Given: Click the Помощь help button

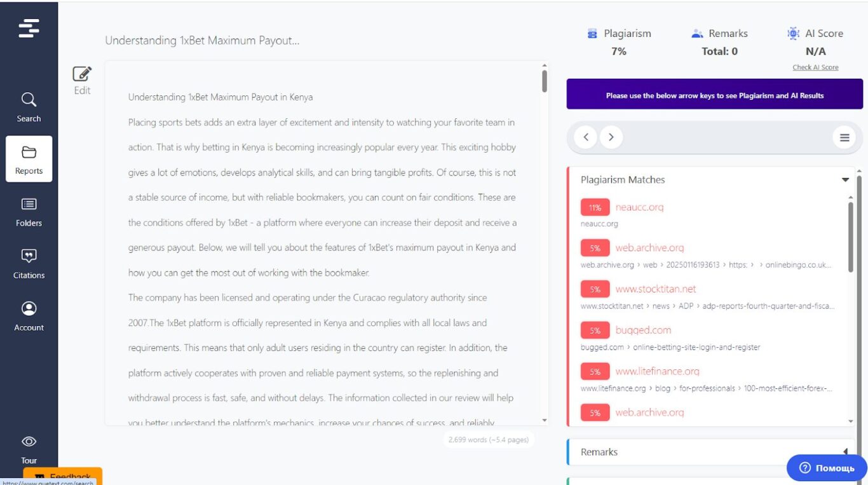Looking at the screenshot, I should click(827, 468).
